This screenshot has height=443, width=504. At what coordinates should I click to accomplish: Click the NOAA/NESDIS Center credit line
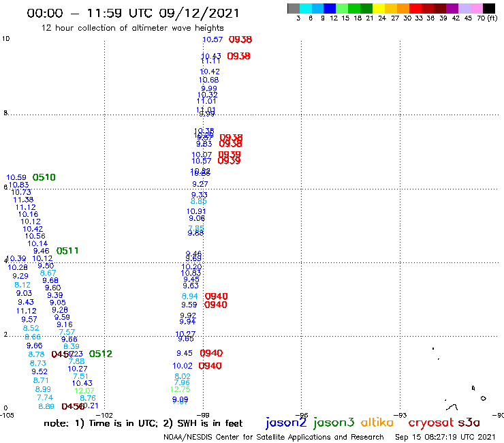coord(274,437)
